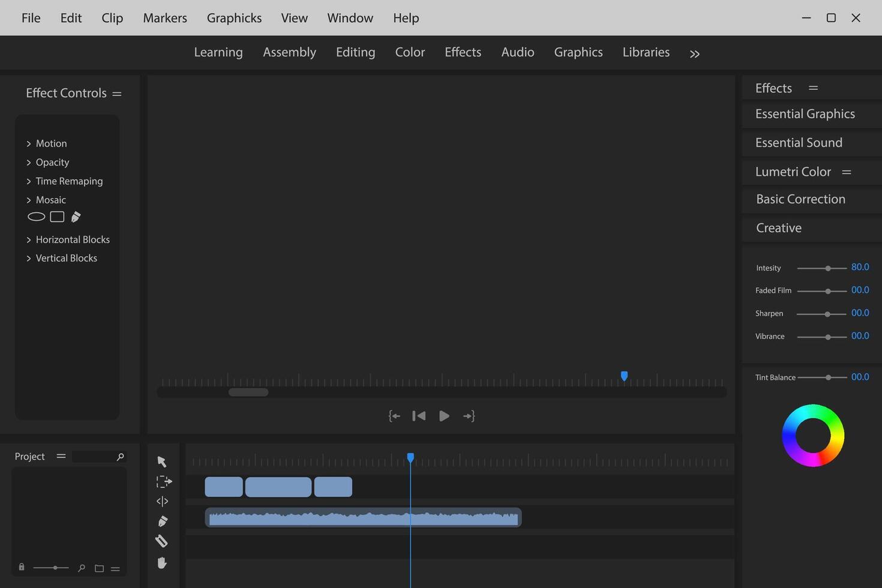Image resolution: width=882 pixels, height=588 pixels.
Task: Select the Razor tool
Action: pyautogui.click(x=161, y=541)
